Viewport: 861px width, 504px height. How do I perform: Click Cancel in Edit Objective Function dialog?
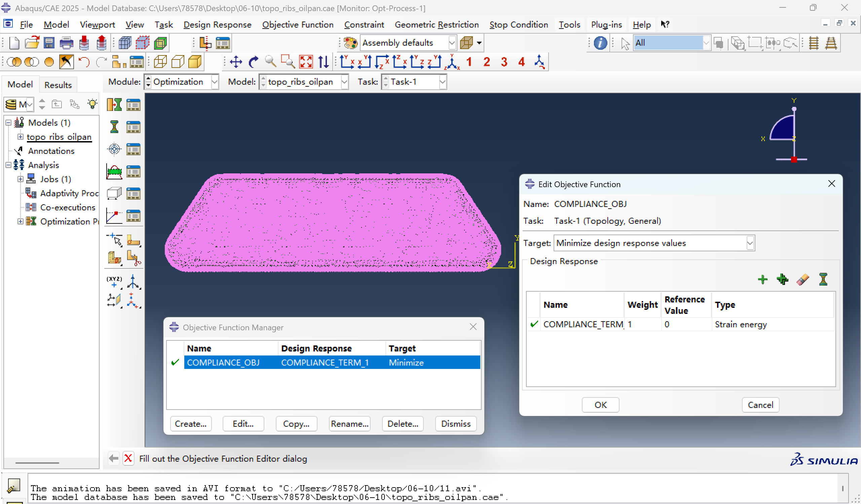760,405
